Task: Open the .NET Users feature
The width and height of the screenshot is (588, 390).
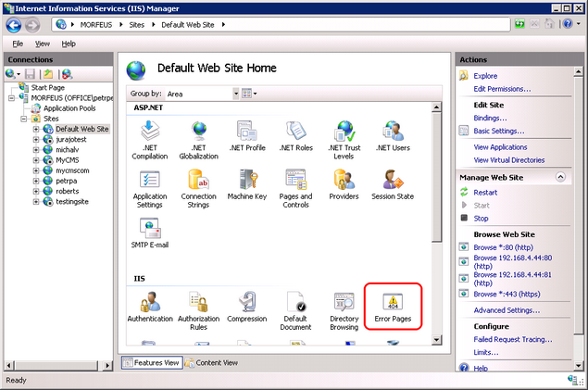Action: coord(393,136)
